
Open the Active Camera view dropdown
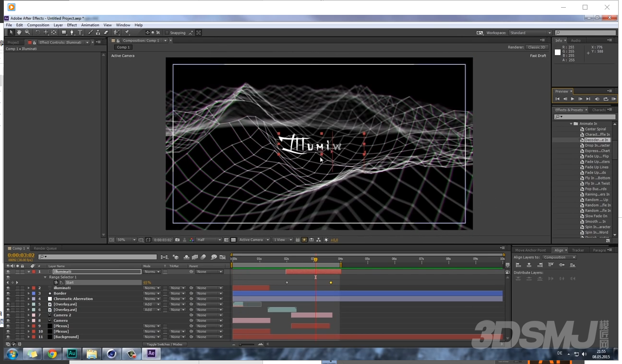[254, 240]
